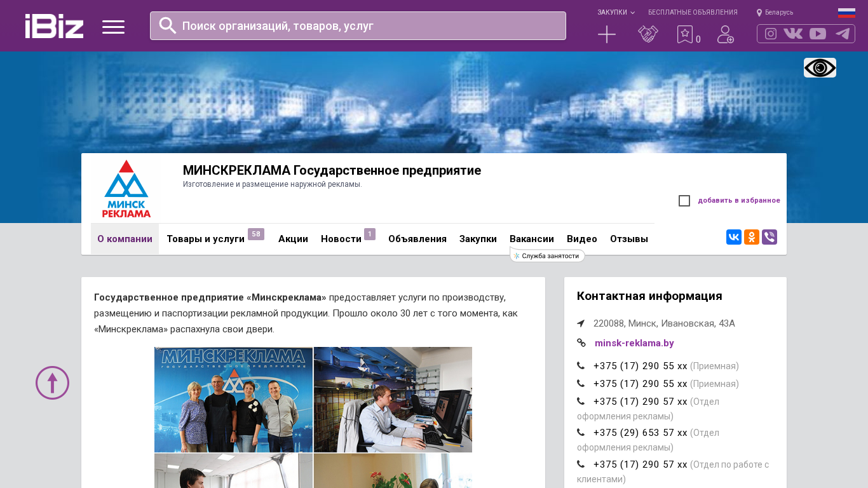Screen dimensions: 868x488
Task: Open the hamburger main menu
Action: (x=113, y=27)
